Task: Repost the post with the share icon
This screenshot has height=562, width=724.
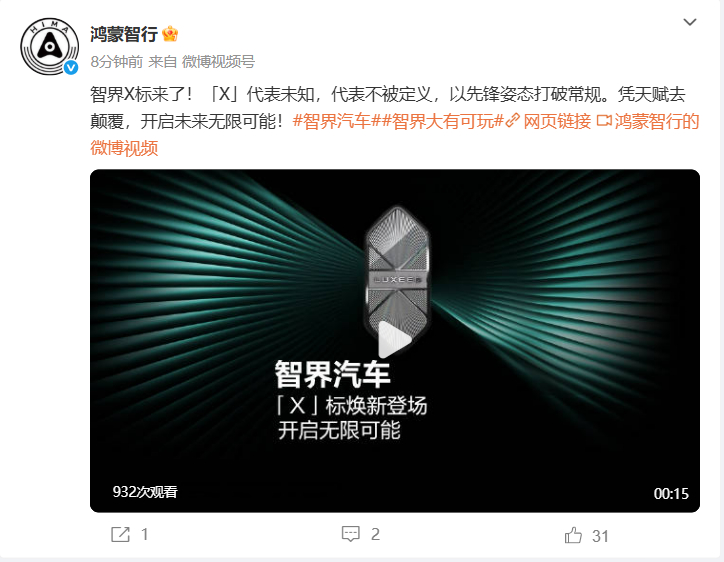Action: [121, 535]
